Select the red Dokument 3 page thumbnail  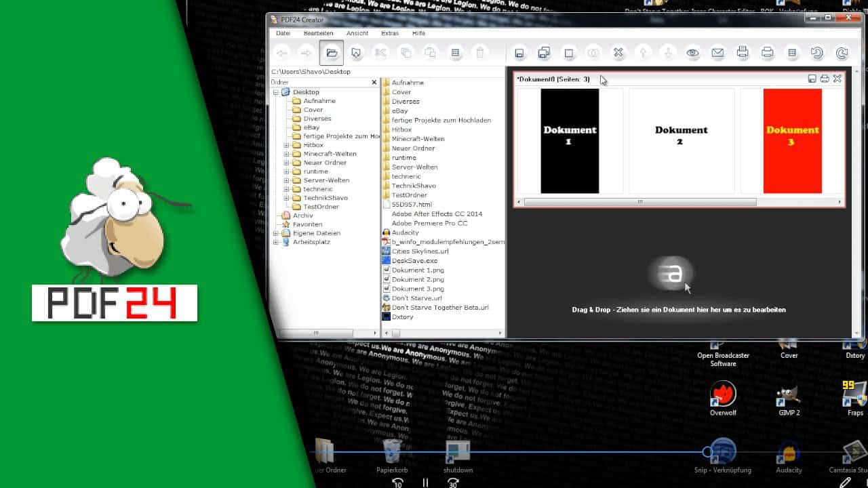[792, 141]
